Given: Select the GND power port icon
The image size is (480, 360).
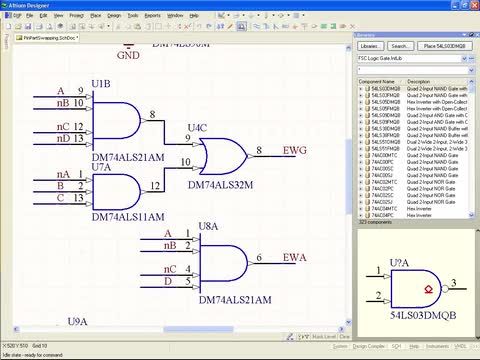Looking at the screenshot, I should pyautogui.click(x=295, y=26).
